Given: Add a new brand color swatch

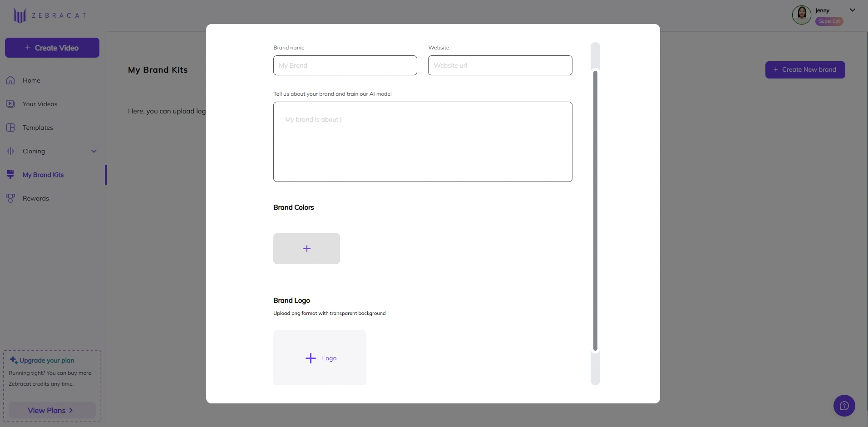Looking at the screenshot, I should (306, 249).
